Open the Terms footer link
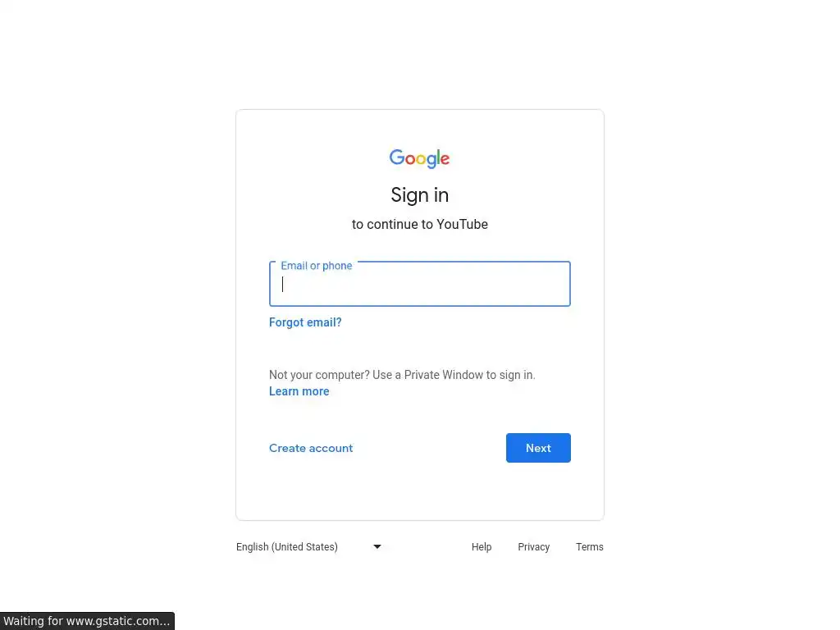The image size is (840, 630). 589,547
